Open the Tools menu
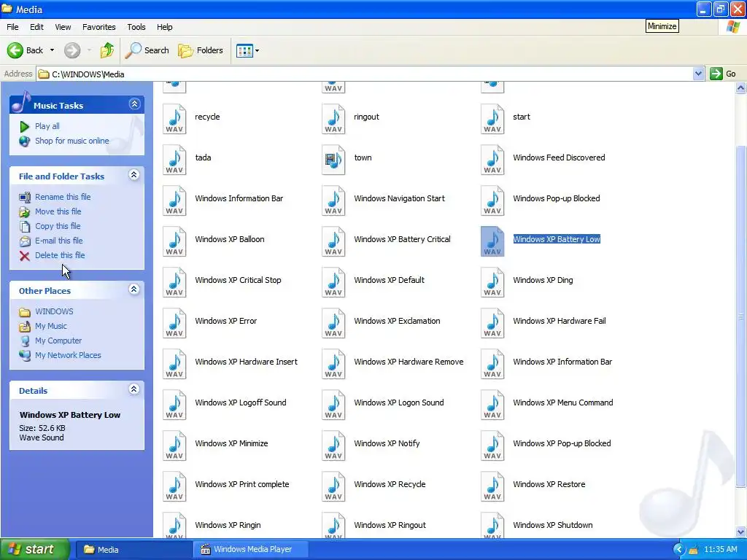747x560 pixels. [136, 27]
